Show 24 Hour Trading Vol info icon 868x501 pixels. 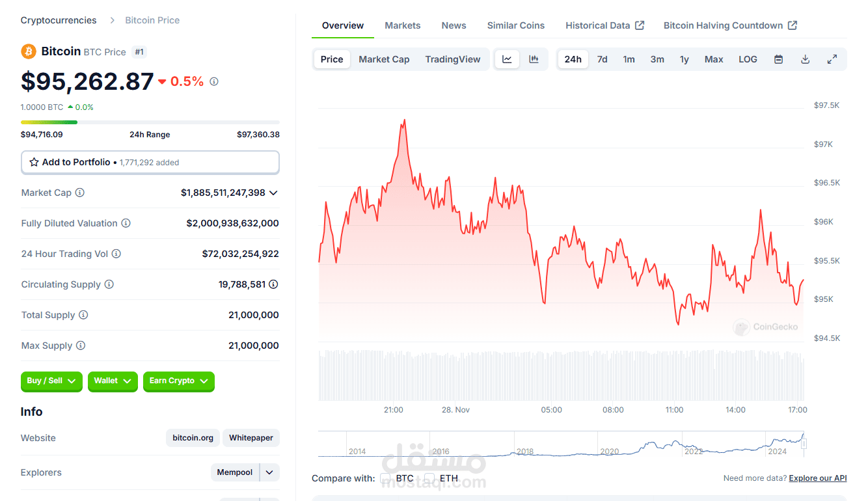116,254
